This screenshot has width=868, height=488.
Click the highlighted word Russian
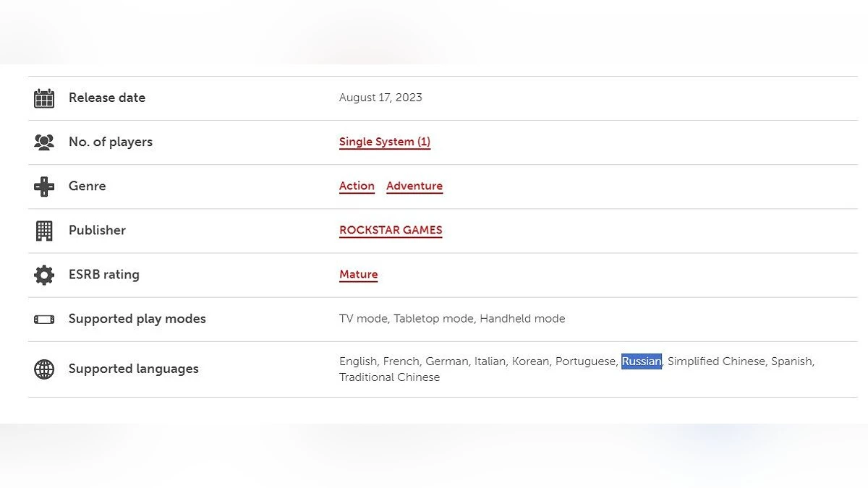[642, 361]
